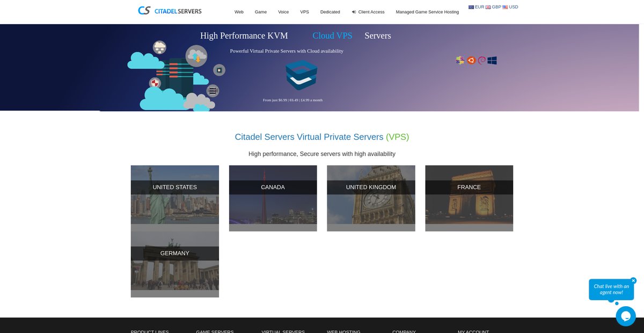Click 'High Performance KVM' banner heading
This screenshot has width=644, height=333.
click(x=244, y=35)
